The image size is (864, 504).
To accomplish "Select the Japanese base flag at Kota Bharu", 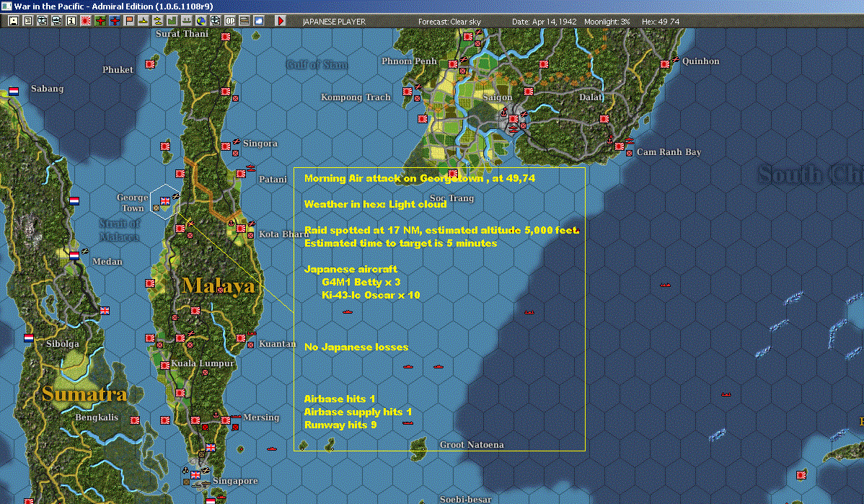I will tap(241, 228).
